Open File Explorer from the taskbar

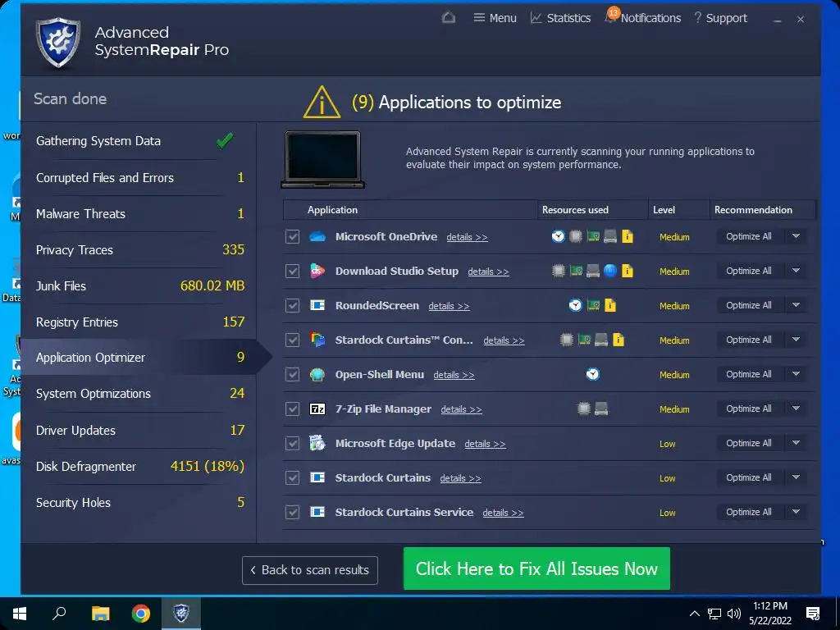tap(100, 614)
